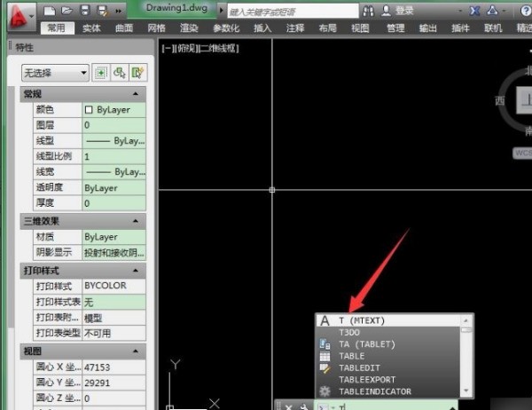
Task: Click the 圆心 Y 坐标 value 29291
Action: [x=113, y=382]
